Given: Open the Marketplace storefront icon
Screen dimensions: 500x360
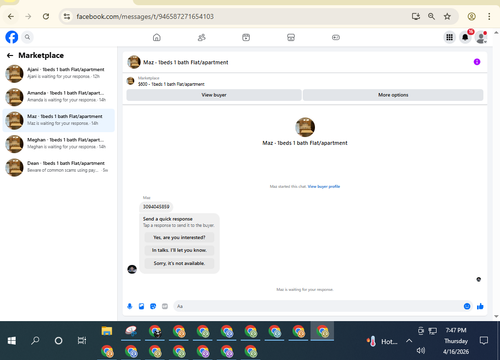Looking at the screenshot, I should (x=291, y=37).
